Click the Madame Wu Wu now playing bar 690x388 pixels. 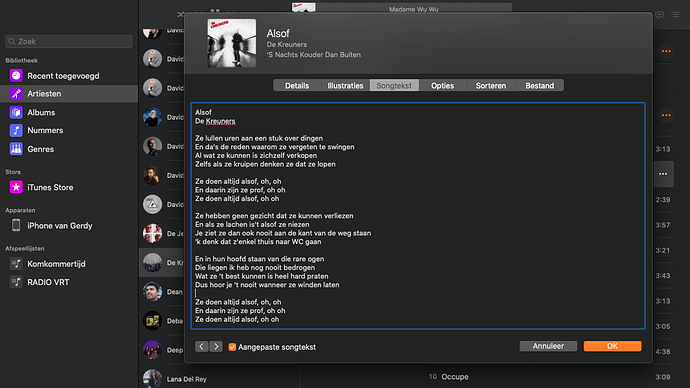[x=414, y=8]
